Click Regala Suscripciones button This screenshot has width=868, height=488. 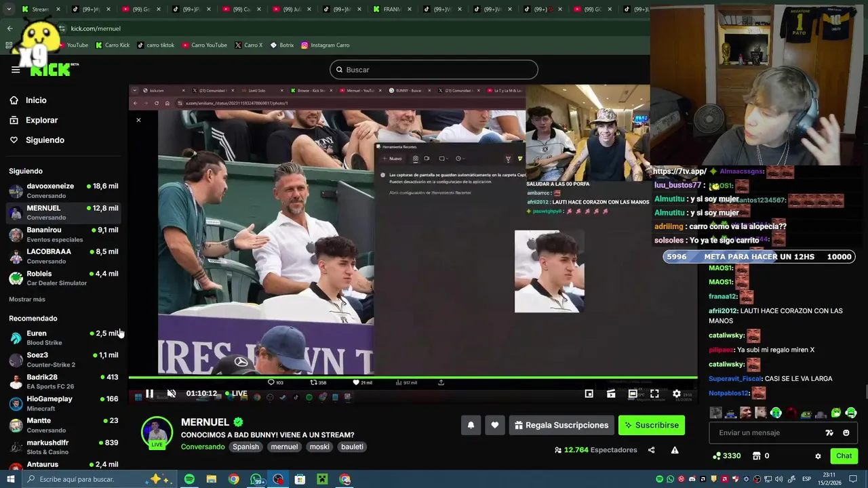tap(561, 425)
